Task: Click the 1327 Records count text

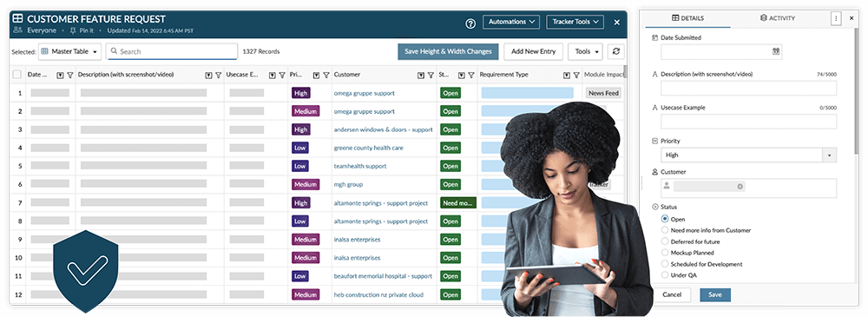Action: pos(260,51)
